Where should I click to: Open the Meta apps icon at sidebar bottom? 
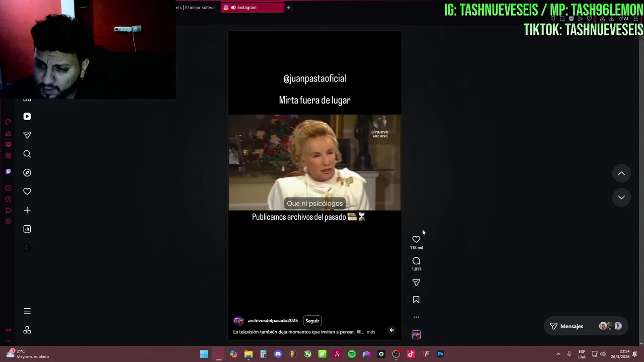tap(27, 330)
